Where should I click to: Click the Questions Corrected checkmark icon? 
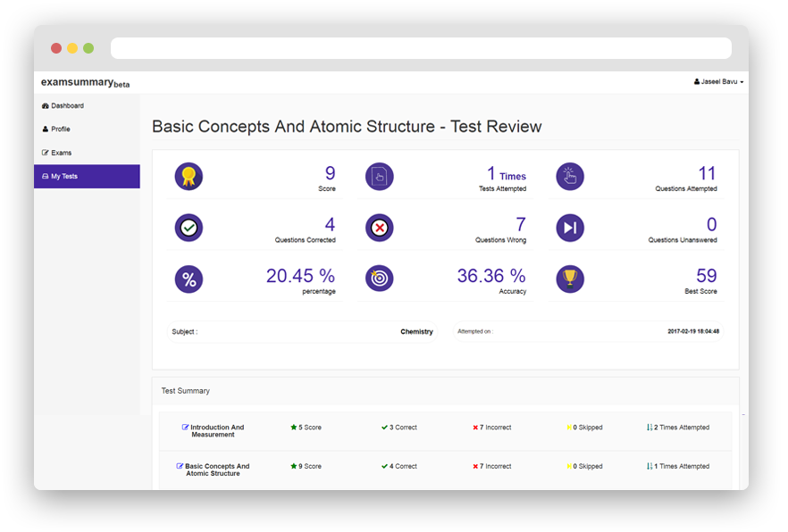point(189,228)
